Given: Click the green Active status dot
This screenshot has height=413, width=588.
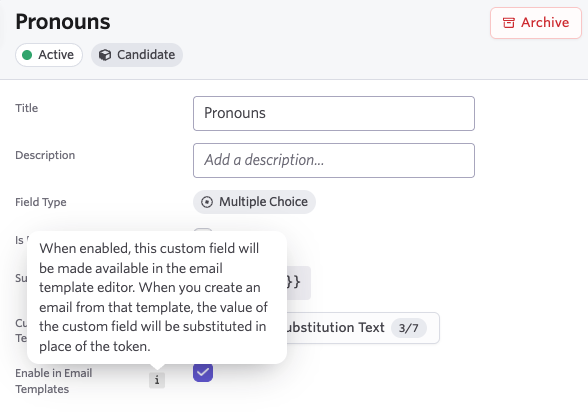Looking at the screenshot, I should tap(27, 55).
